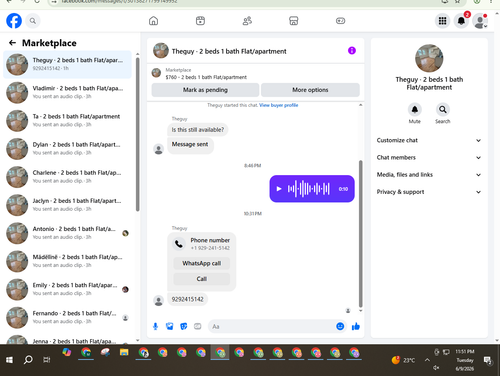The height and width of the screenshot is (376, 500).
Task: Open the View buyer profile link
Action: [x=279, y=105]
